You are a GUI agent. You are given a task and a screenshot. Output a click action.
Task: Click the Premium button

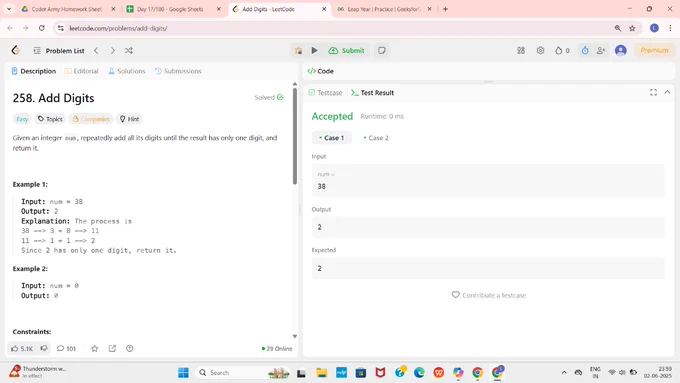[x=654, y=50]
